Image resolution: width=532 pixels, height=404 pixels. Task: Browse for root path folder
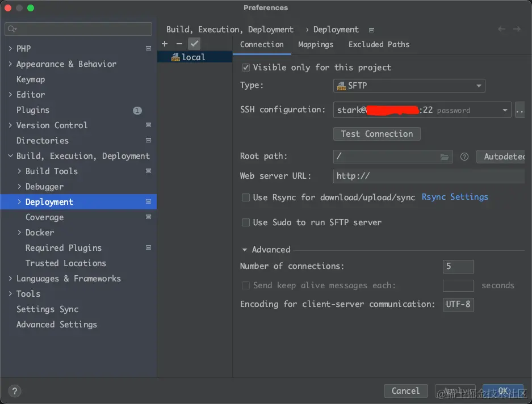tap(445, 157)
